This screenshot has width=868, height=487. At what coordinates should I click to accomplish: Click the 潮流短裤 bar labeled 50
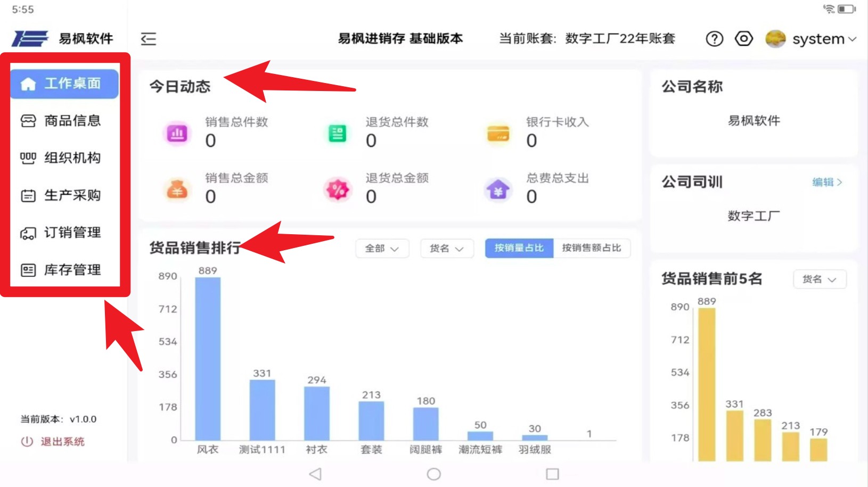point(480,435)
